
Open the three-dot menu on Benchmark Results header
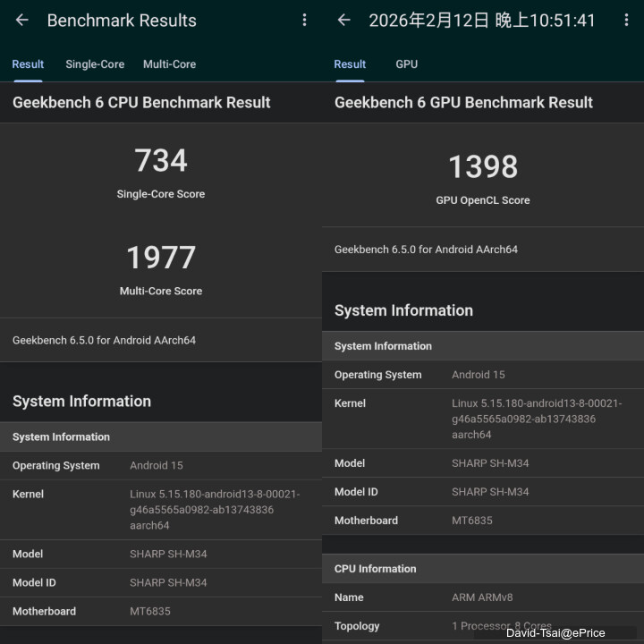click(304, 20)
